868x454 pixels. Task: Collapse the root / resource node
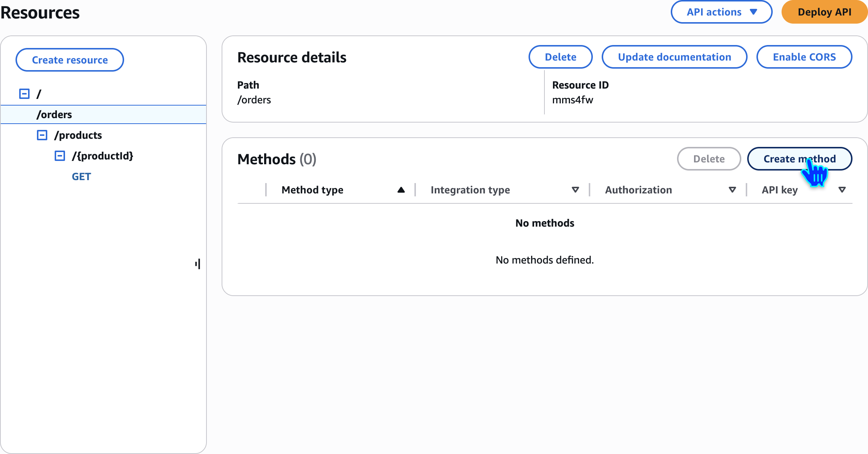[x=24, y=94]
